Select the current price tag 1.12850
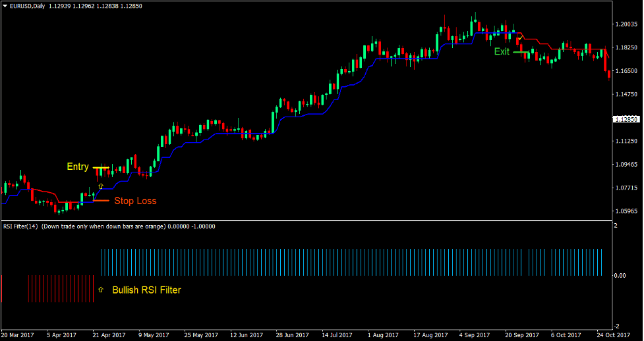 pyautogui.click(x=626, y=119)
